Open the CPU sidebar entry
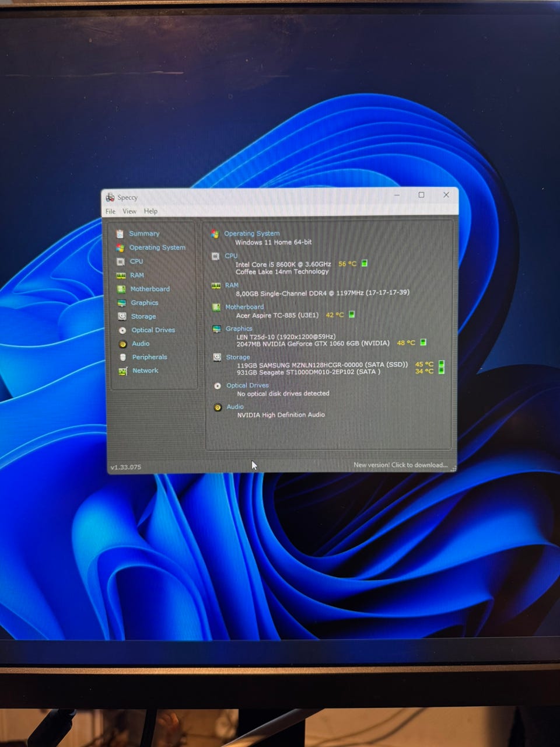 pos(136,261)
